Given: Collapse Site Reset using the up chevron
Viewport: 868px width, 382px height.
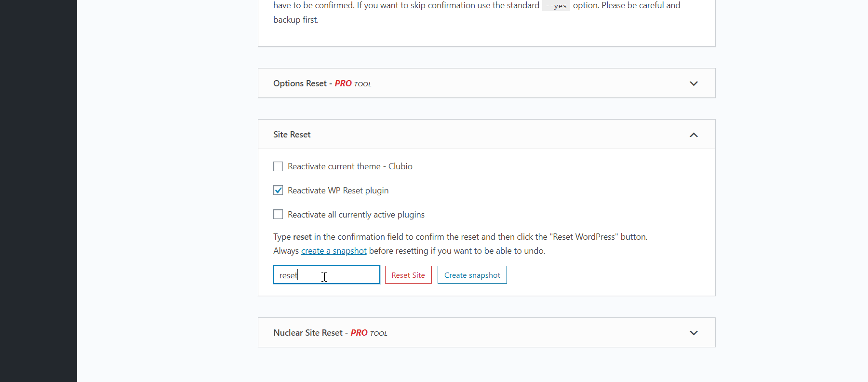Looking at the screenshot, I should pos(694,135).
